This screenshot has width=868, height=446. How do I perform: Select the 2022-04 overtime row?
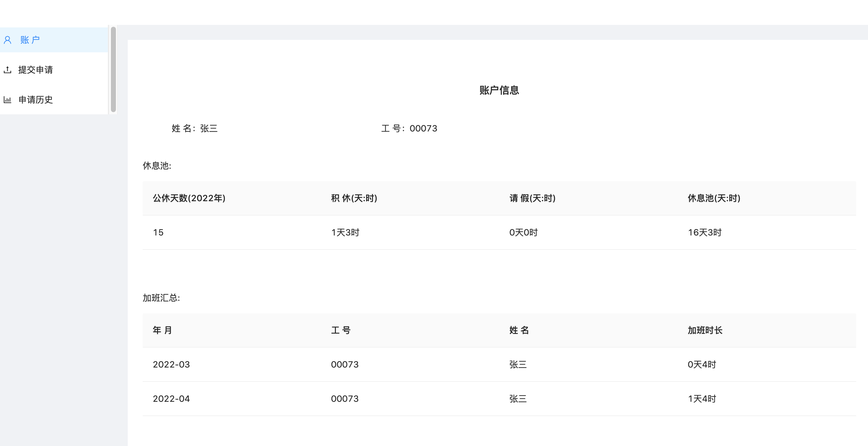point(171,399)
